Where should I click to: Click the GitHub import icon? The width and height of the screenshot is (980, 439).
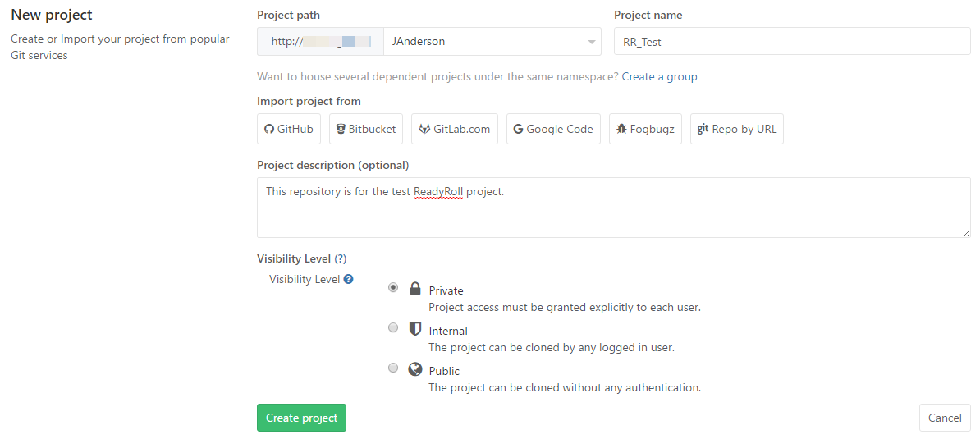pyautogui.click(x=269, y=129)
